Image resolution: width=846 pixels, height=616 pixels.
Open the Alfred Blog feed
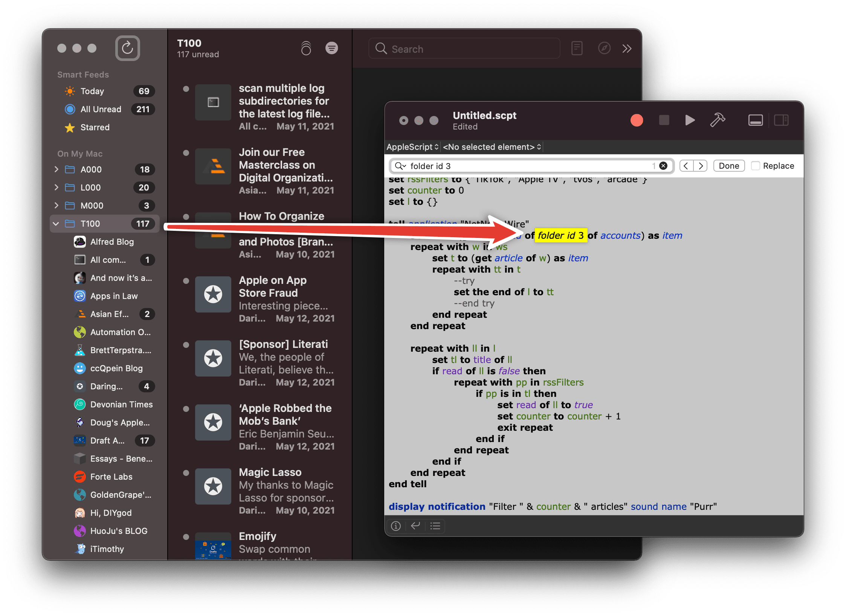(105, 242)
